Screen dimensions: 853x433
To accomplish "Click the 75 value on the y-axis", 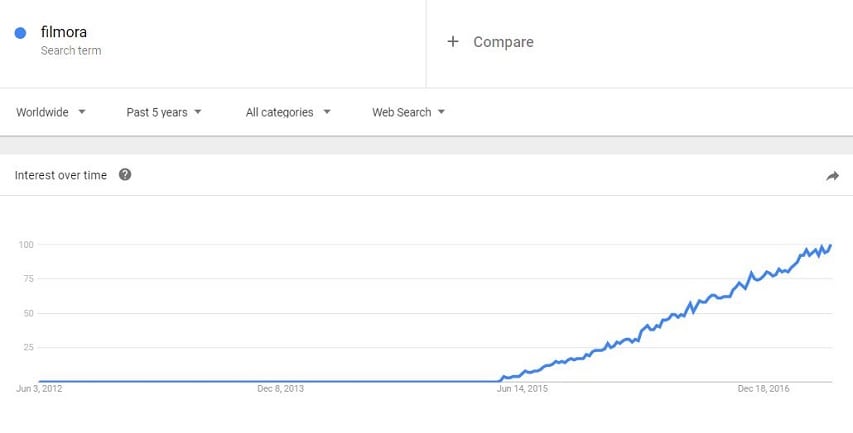I will pyautogui.click(x=27, y=279).
